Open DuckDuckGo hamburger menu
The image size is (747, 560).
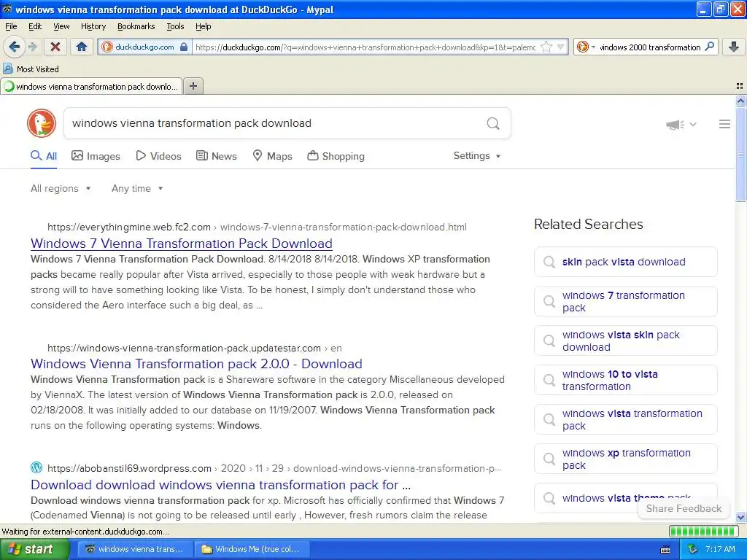click(724, 124)
